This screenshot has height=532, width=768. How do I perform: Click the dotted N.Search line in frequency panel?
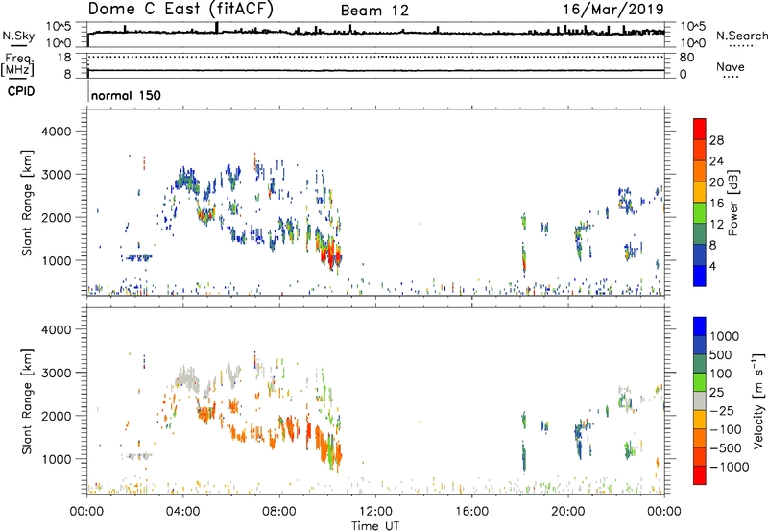375,57
